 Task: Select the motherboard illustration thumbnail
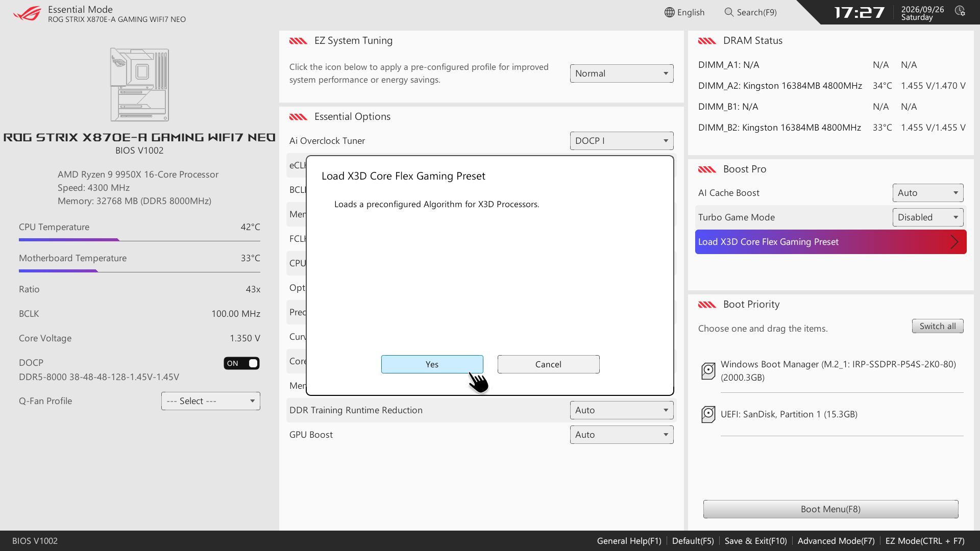139,85
